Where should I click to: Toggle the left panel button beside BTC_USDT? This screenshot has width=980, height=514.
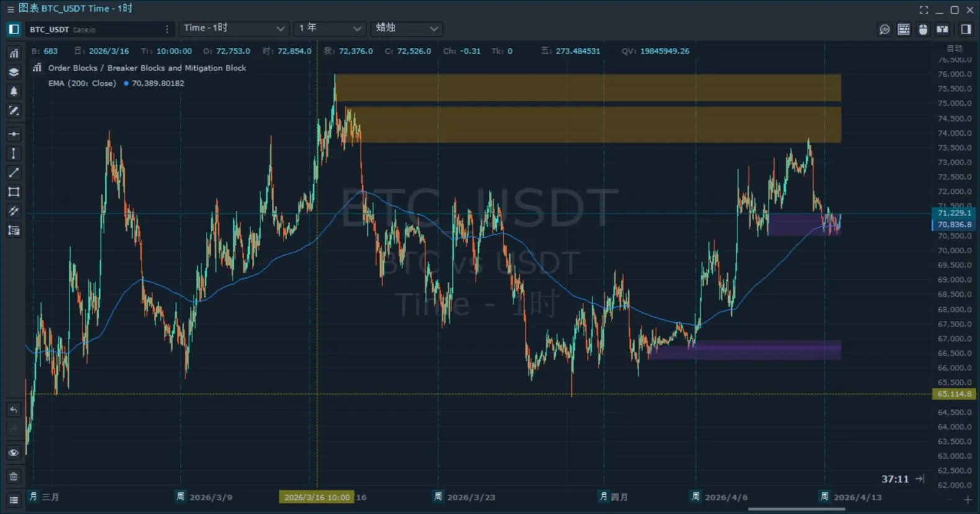tap(14, 29)
